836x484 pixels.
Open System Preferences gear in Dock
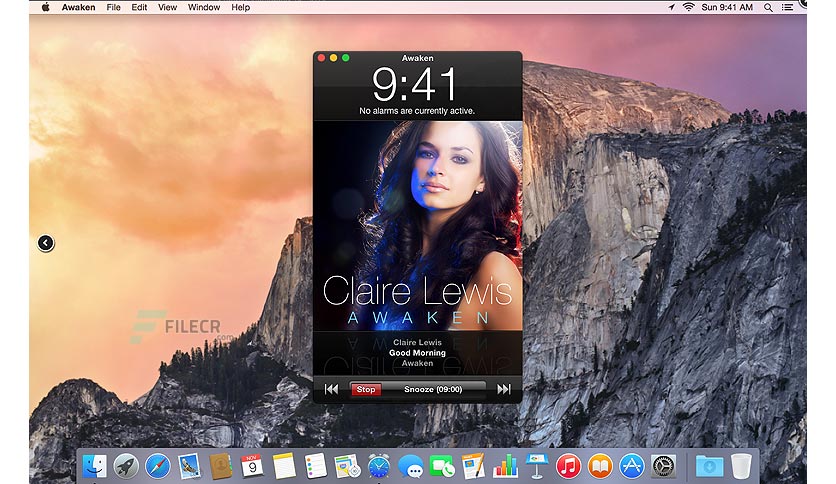point(663,466)
